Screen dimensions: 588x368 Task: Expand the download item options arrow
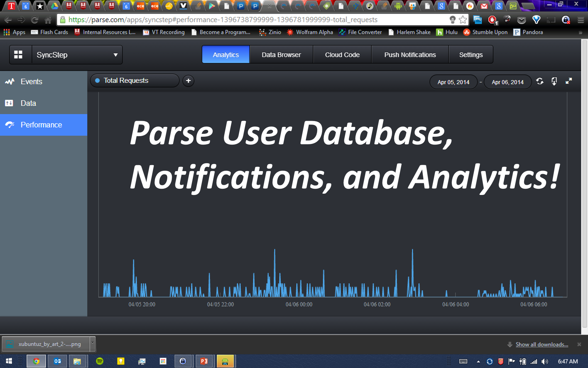coord(92,344)
